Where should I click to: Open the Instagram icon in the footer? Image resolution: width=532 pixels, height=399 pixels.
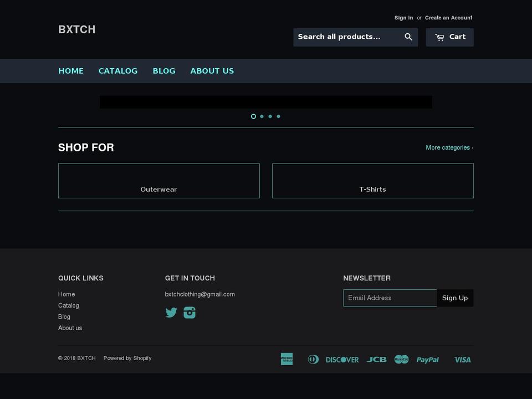point(190,313)
